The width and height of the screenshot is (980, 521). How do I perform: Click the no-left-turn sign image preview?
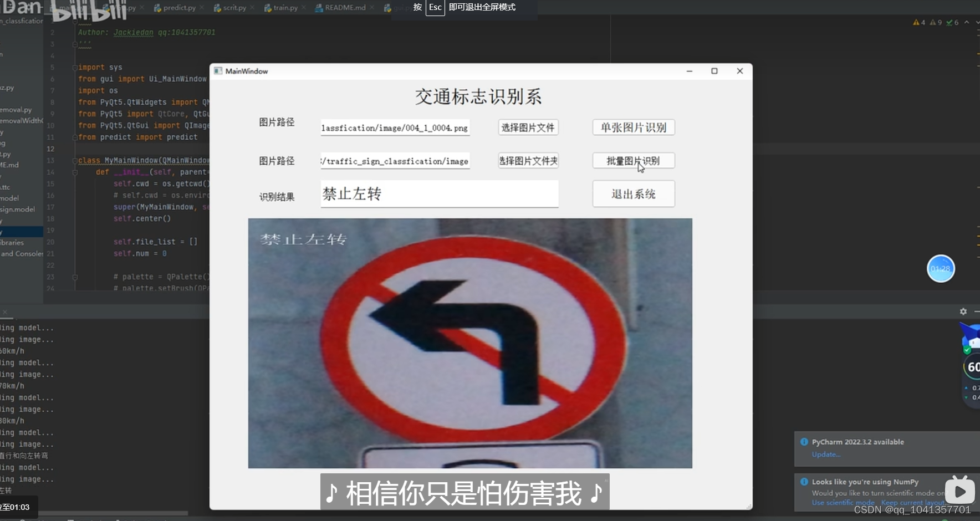(470, 343)
